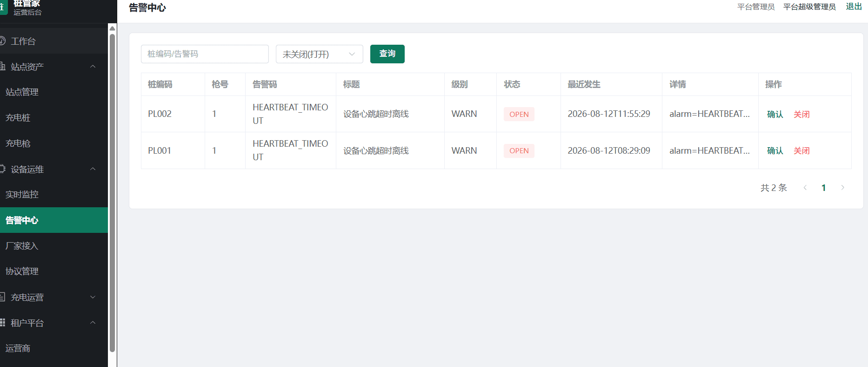
Task: Click the 平台管理员 role label
Action: (x=756, y=7)
